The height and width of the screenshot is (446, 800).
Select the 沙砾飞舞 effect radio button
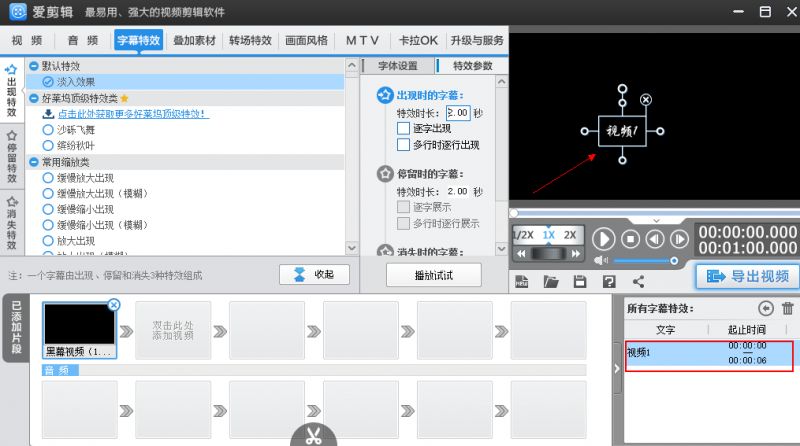pyautogui.click(x=48, y=130)
